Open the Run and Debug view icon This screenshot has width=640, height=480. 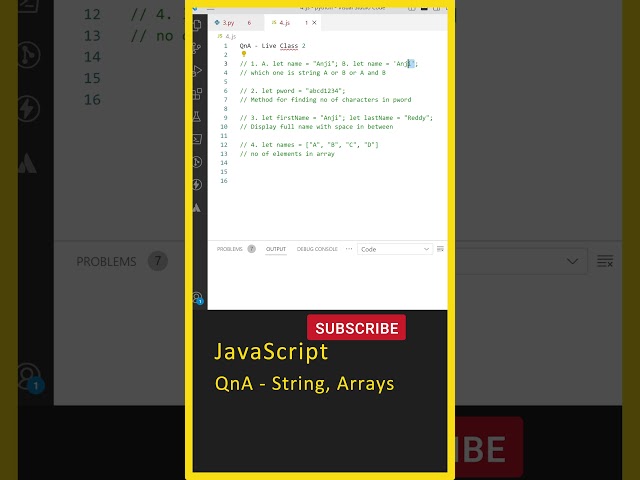[198, 71]
